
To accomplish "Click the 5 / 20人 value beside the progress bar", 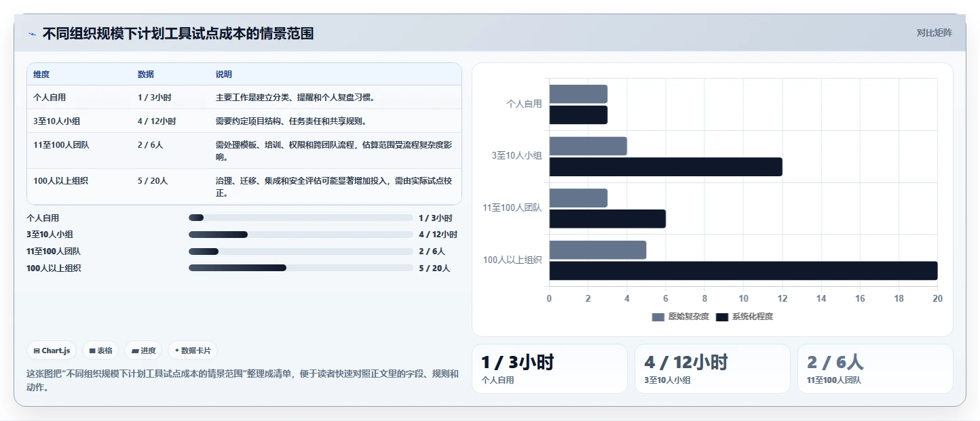I will coord(434,268).
